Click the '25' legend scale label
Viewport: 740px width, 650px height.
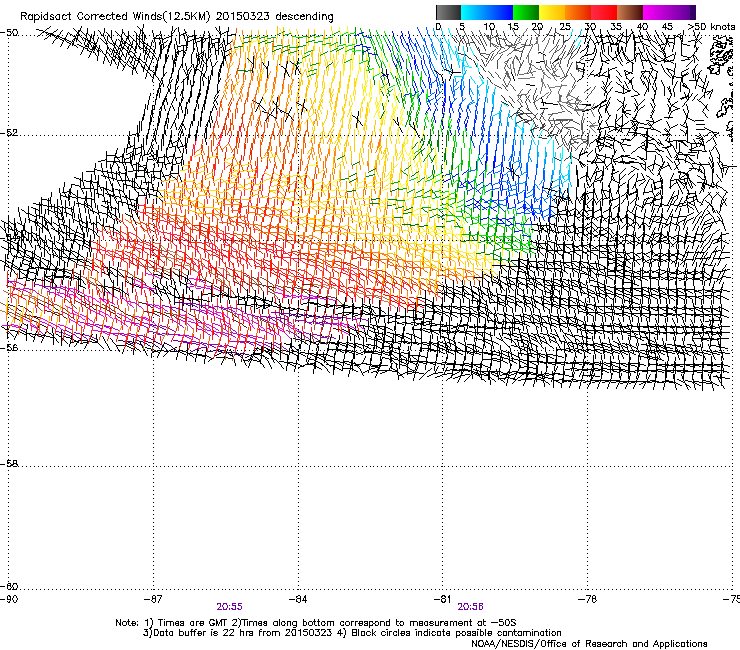(565, 27)
